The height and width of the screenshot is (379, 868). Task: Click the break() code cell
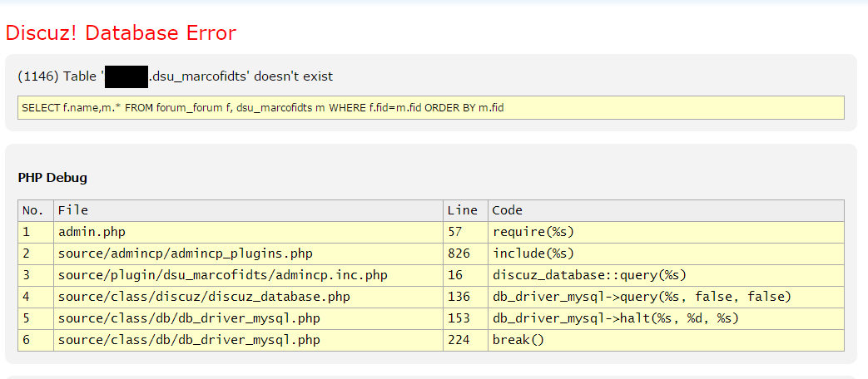click(x=512, y=340)
